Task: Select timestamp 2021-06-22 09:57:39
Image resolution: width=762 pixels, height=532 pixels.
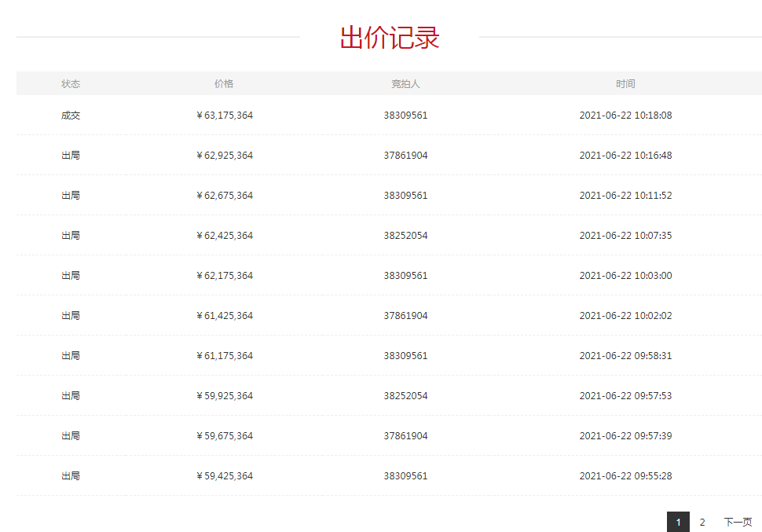Action: (625, 435)
